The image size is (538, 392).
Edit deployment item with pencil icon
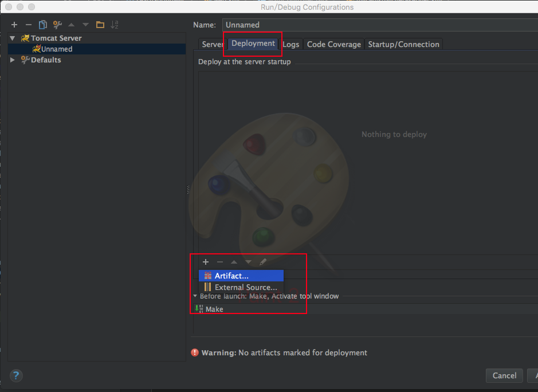[x=263, y=262]
